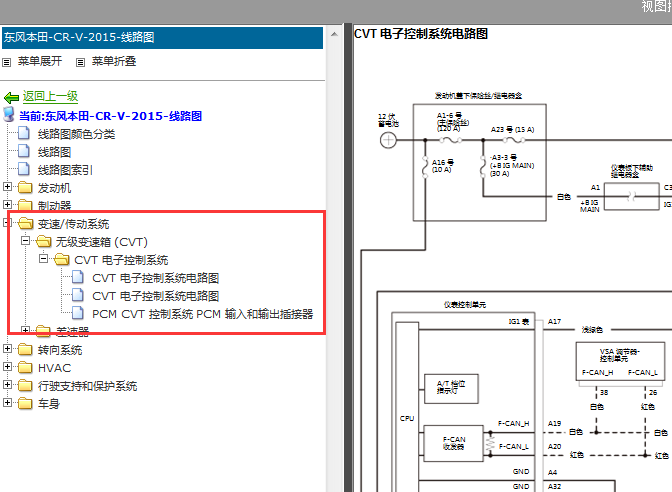Image resolution: width=672 pixels, height=492 pixels.
Task: Click the VSA 调节器-控制单元 box
Action: point(620,363)
